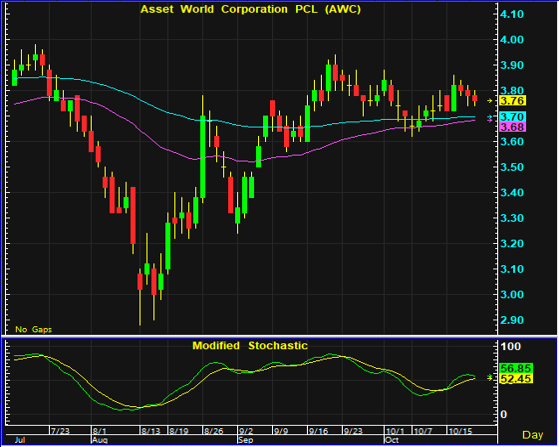Image resolution: width=559 pixels, height=447 pixels.
Task: Select the 8/13 date marker
Action: click(150, 431)
